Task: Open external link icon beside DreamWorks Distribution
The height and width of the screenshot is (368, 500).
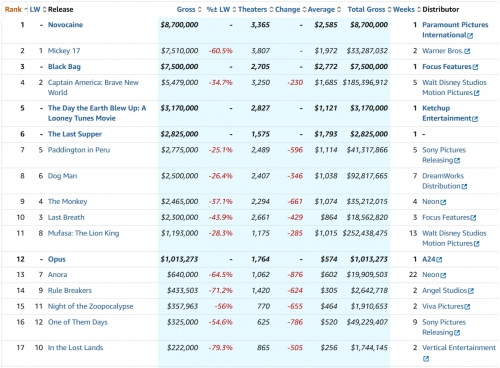Action: 464,187
